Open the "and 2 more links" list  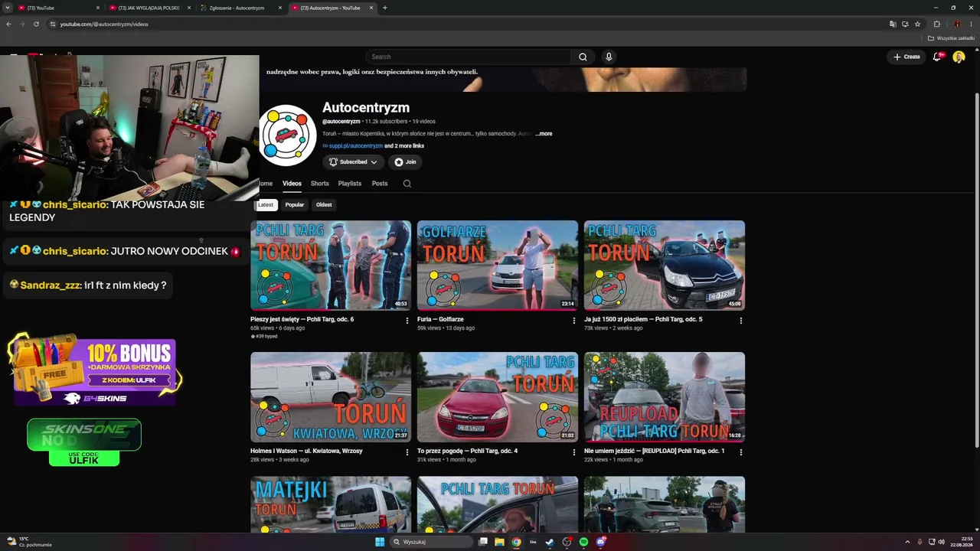pos(404,146)
